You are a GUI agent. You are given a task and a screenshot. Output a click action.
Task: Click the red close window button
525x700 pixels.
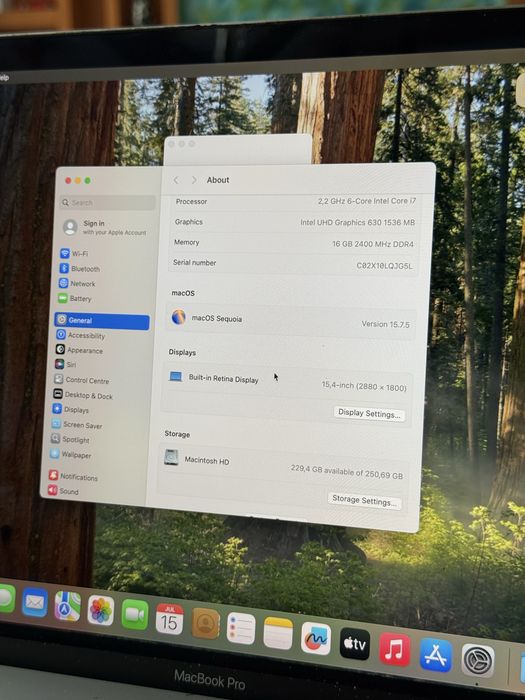point(68,180)
